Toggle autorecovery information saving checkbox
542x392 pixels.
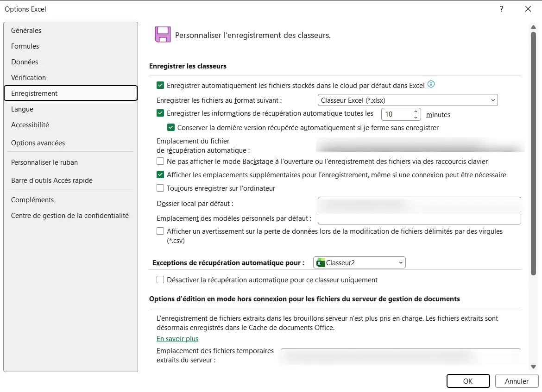[160, 113]
